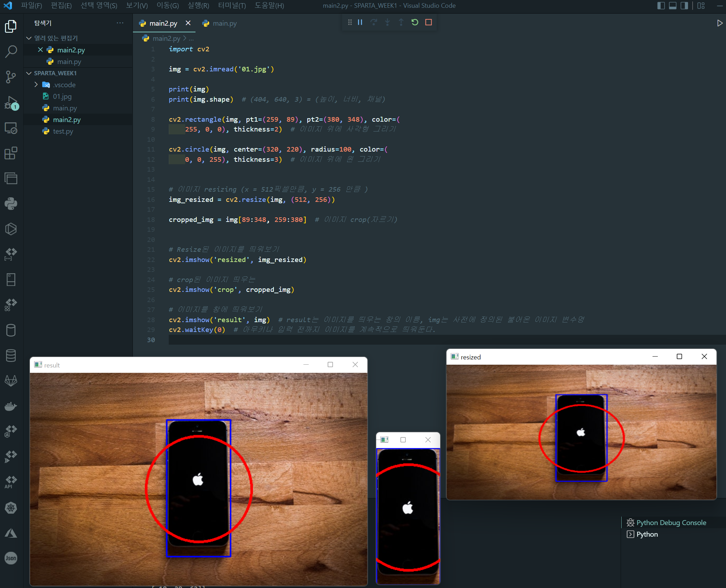Collapse the open editors section
This screenshot has width=726, height=588.
pyautogui.click(x=29, y=38)
